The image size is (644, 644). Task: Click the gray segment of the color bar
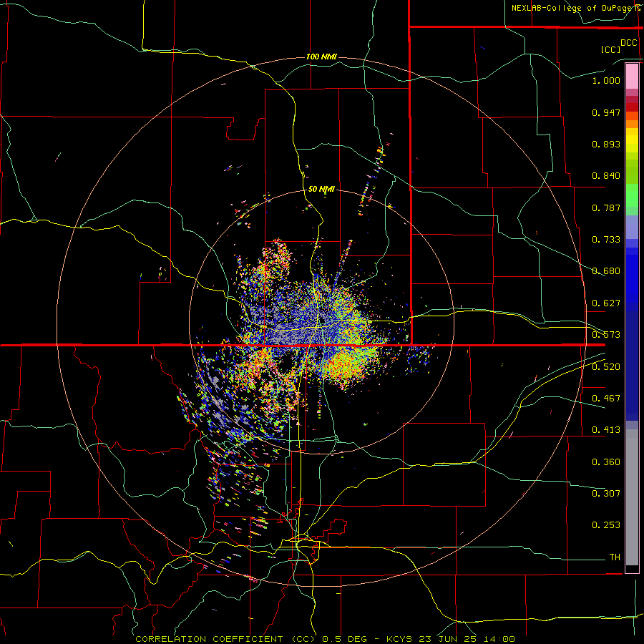(x=632, y=497)
